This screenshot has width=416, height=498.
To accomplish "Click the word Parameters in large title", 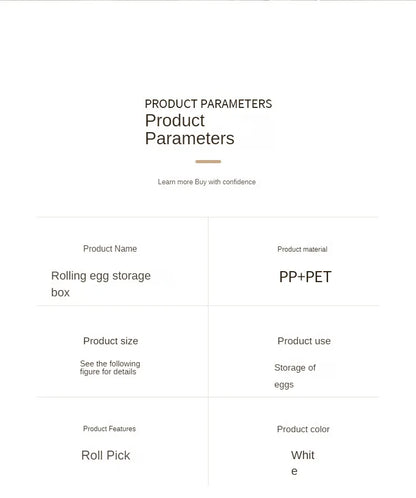I will [x=190, y=139].
